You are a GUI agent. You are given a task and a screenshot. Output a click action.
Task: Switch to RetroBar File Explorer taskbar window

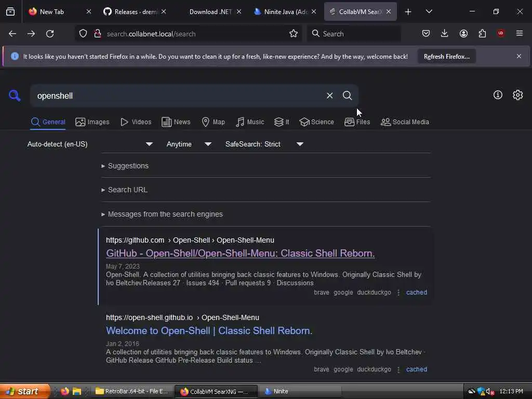(x=132, y=391)
